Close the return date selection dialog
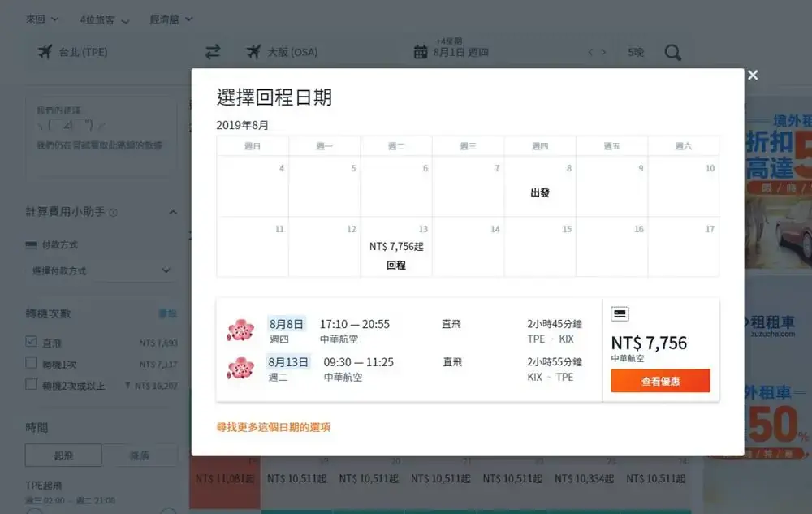The height and width of the screenshot is (514, 812). pyautogui.click(x=753, y=75)
